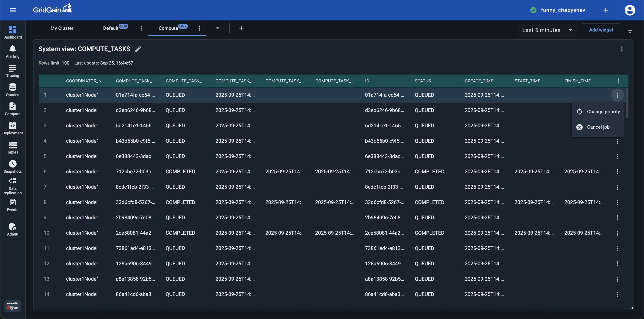This screenshot has height=319, width=644.
Task: Switch to the Default dashboard tab
Action: coord(111,28)
